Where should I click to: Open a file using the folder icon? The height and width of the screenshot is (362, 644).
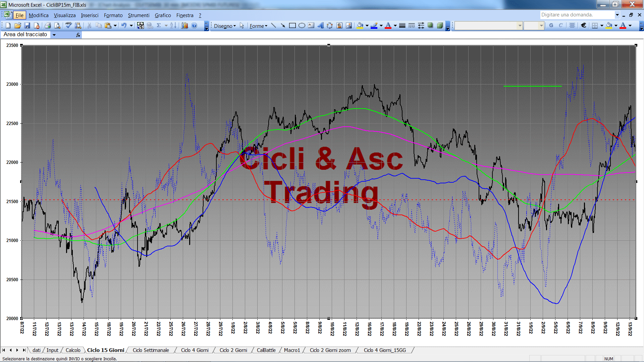click(x=18, y=25)
